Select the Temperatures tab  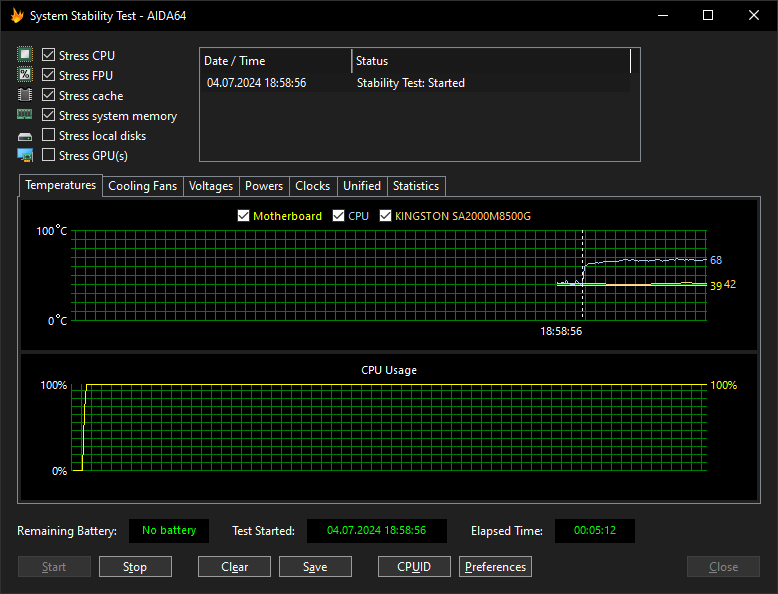click(x=61, y=185)
